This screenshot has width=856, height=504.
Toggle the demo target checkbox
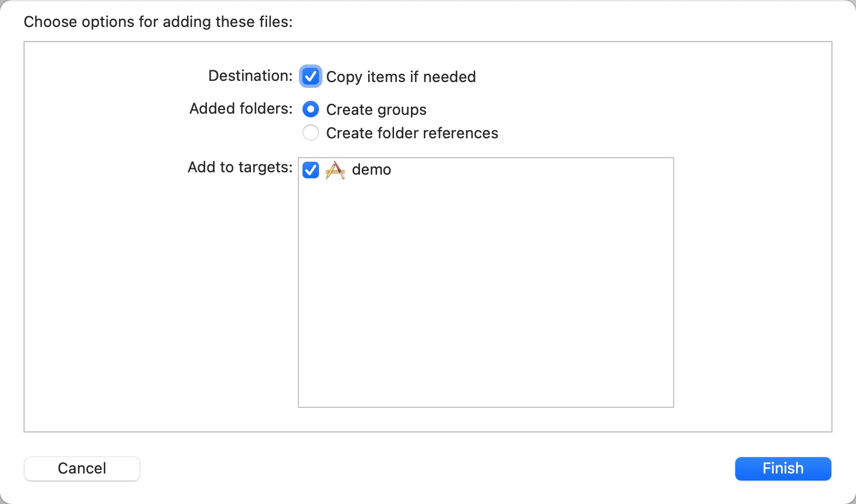point(311,170)
